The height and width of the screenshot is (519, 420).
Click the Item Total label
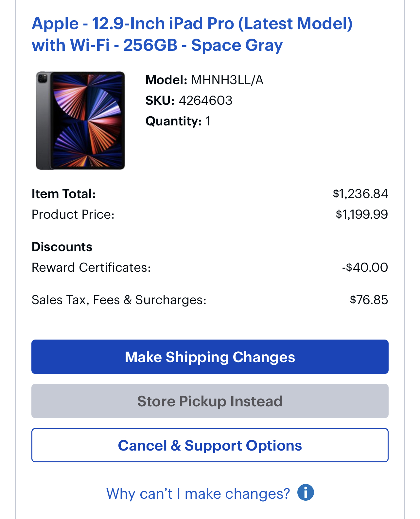(x=64, y=194)
